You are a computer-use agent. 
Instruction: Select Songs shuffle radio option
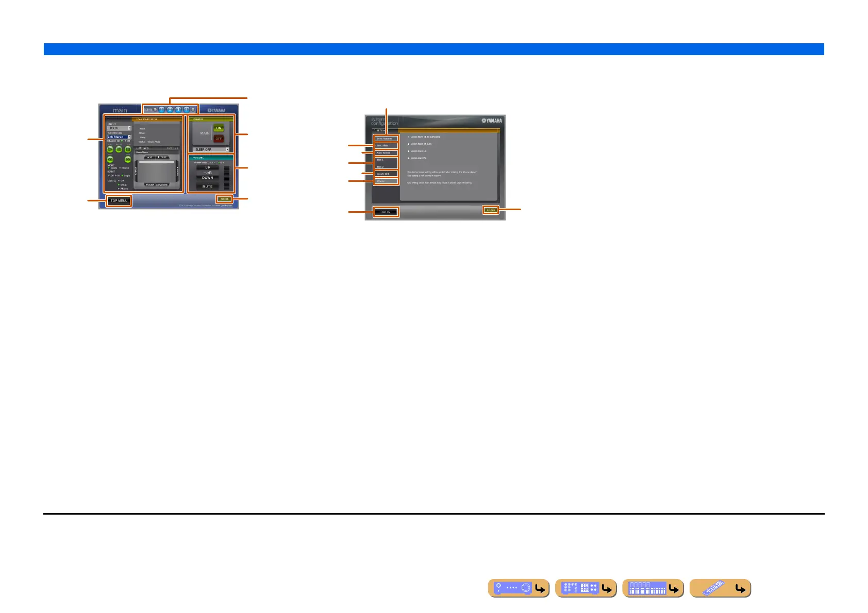pyautogui.click(x=119, y=184)
